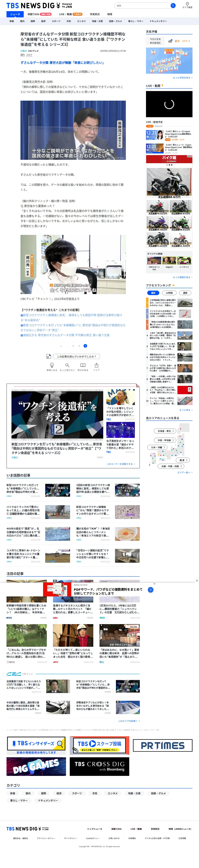Image resolution: width=199 pixels, height=868 pixels.
Task: Go to article page 1
Action: 61,346
